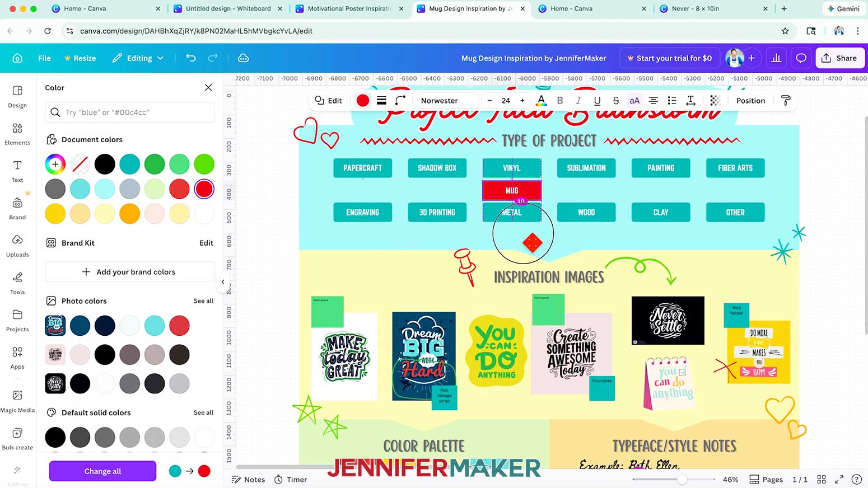This screenshot has height=488, width=868.
Task: Go to Canva home icon
Action: [x=17, y=58]
